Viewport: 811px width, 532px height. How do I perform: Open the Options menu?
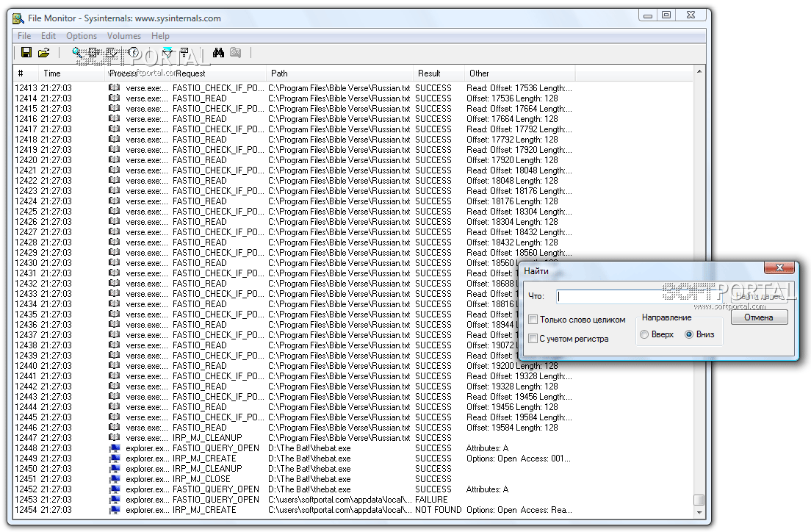[x=82, y=36]
